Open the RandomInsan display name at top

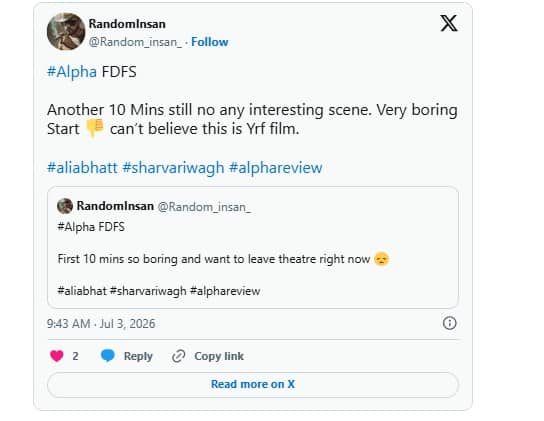click(x=127, y=24)
